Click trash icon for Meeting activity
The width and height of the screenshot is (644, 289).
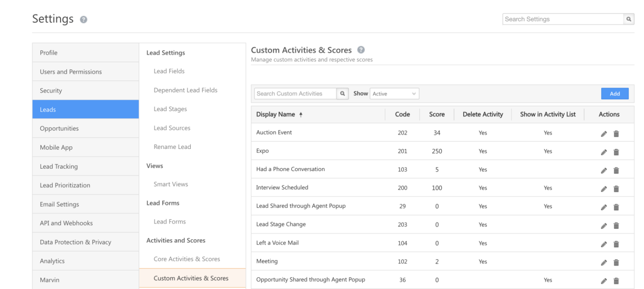click(616, 263)
